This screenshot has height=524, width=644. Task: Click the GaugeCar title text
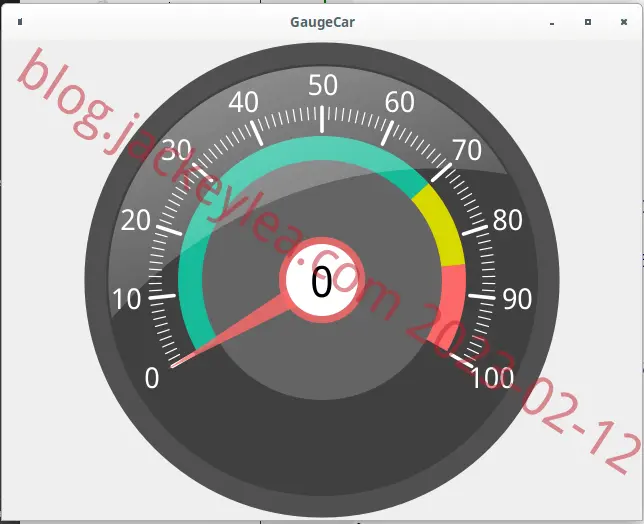pos(322,22)
